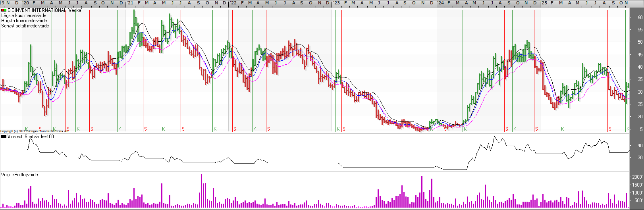The height and width of the screenshot is (210, 644).
Task: Select the green K buy marker at December 2020
Action: (120, 129)
